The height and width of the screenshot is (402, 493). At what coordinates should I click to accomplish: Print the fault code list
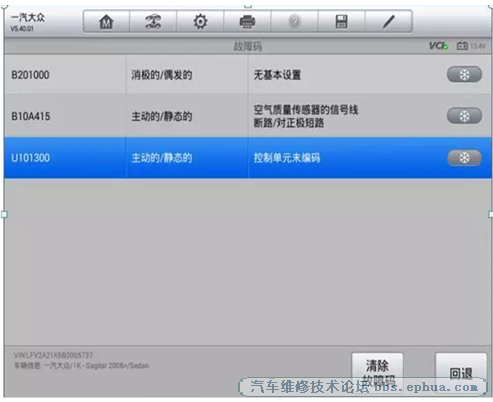[x=247, y=22]
